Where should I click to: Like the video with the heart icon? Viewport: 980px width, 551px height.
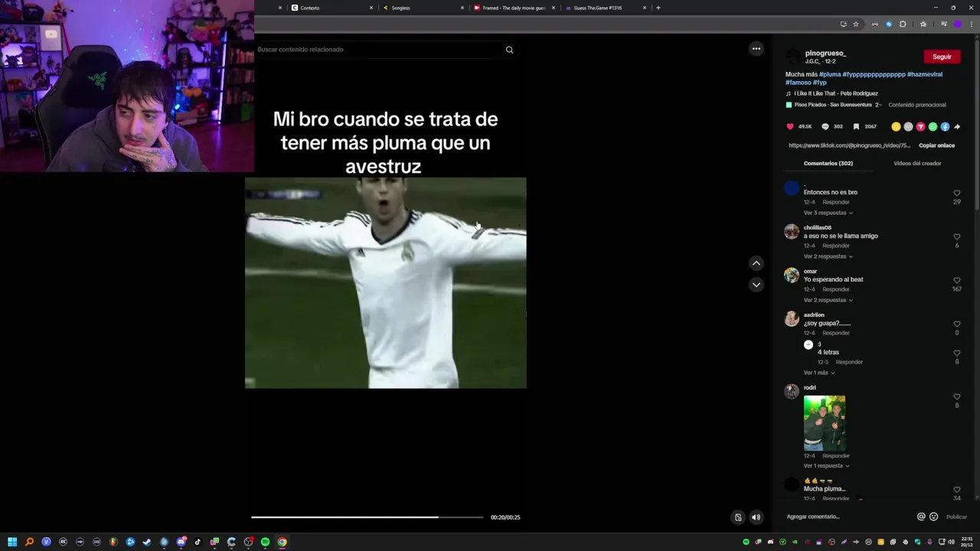coord(790,126)
